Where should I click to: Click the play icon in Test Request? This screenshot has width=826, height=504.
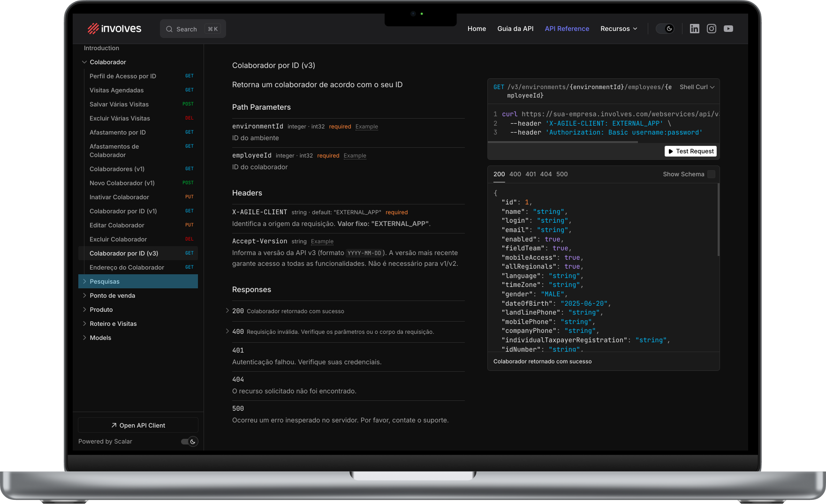coord(671,151)
